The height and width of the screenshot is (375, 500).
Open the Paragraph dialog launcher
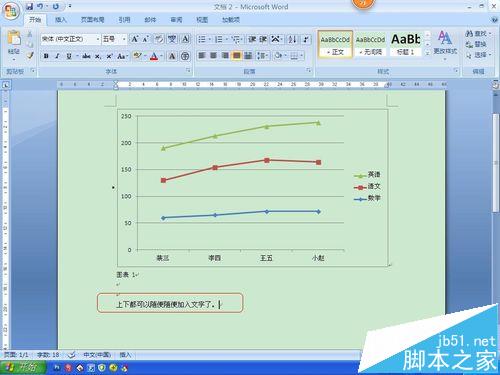coord(309,70)
